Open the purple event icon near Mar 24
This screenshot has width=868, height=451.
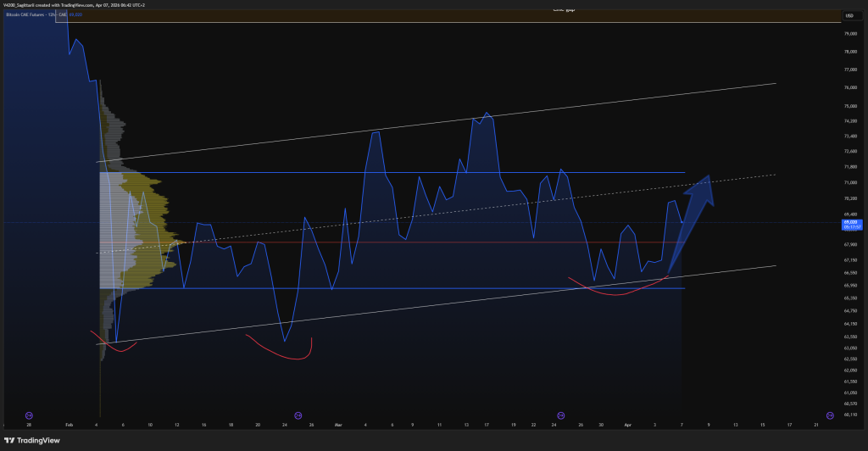[x=559, y=415]
